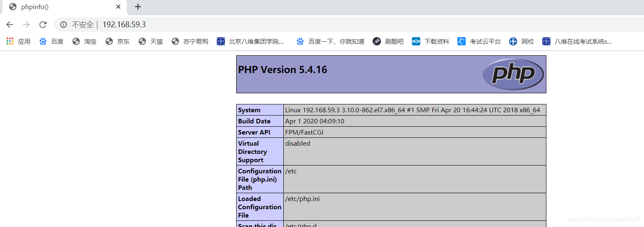The width and height of the screenshot is (644, 227).
Task: Open the 淘宝 bookmark
Action: coord(84,41)
